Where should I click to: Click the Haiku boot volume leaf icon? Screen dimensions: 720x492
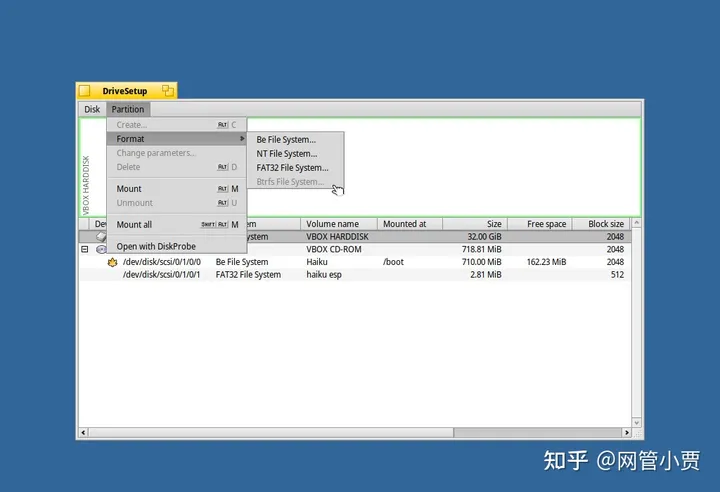coord(112,262)
